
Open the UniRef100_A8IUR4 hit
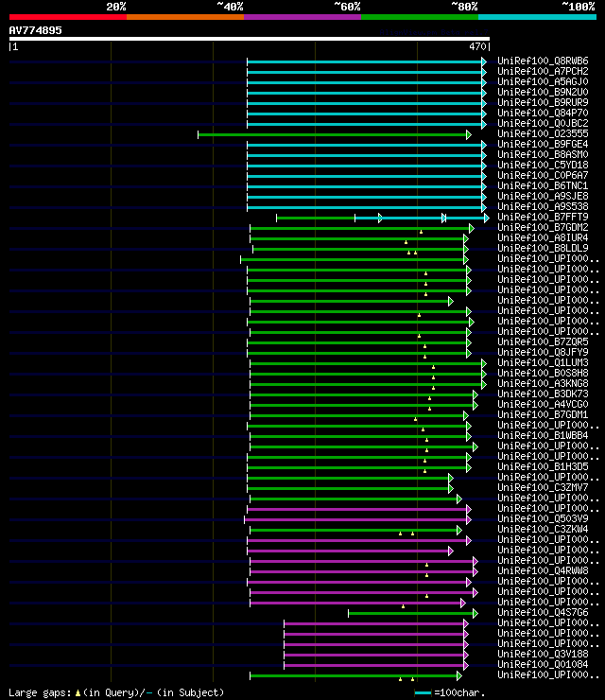point(543,237)
